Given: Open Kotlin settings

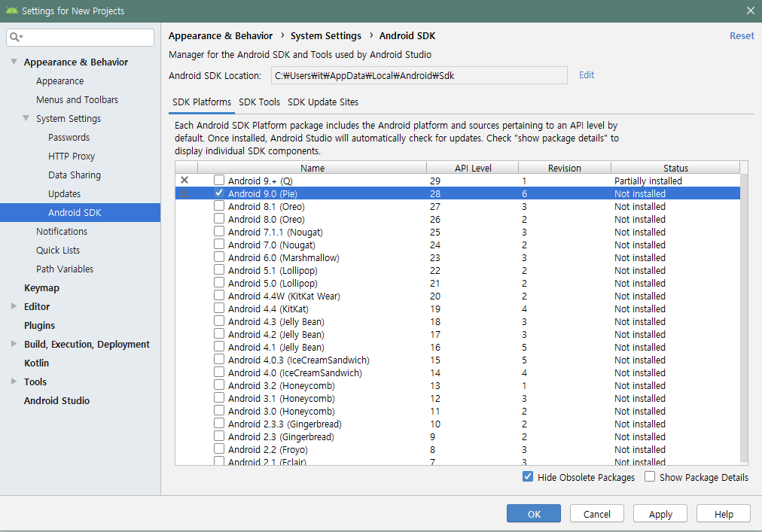Looking at the screenshot, I should coord(36,363).
